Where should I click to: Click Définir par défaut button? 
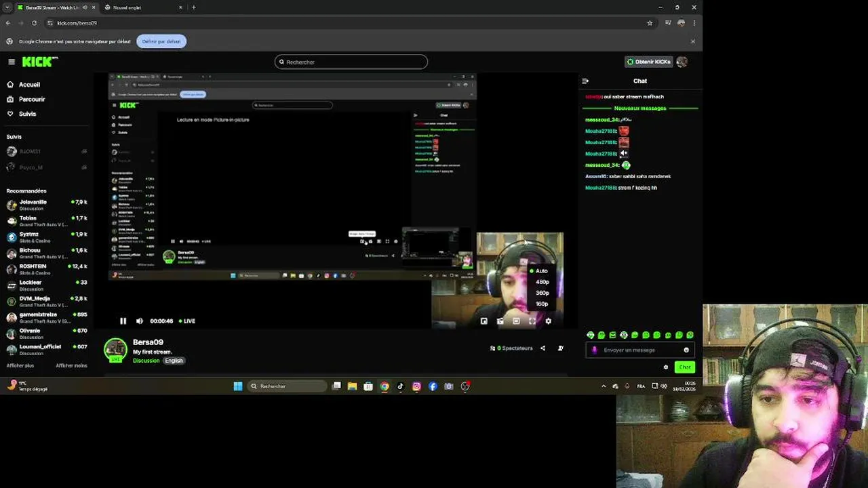point(161,41)
